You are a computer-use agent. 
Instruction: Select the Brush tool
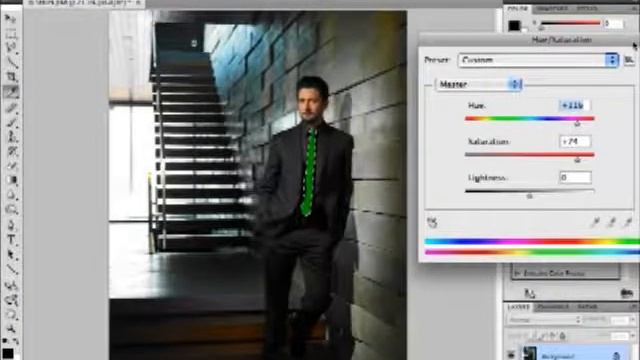(11, 122)
